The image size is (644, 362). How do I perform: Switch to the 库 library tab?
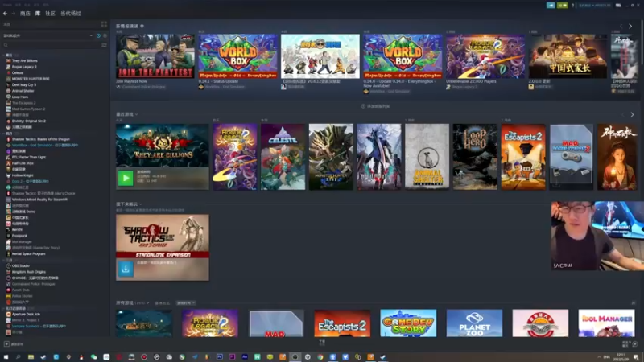pos(38,14)
